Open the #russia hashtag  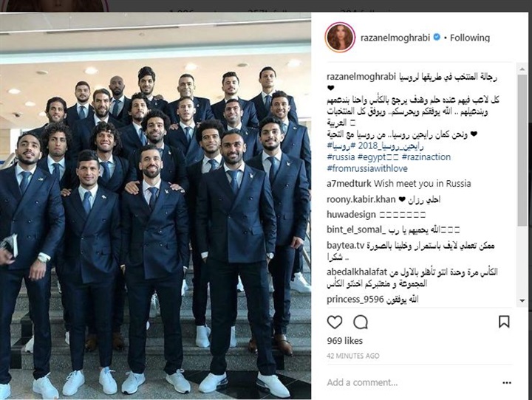[x=341, y=157]
